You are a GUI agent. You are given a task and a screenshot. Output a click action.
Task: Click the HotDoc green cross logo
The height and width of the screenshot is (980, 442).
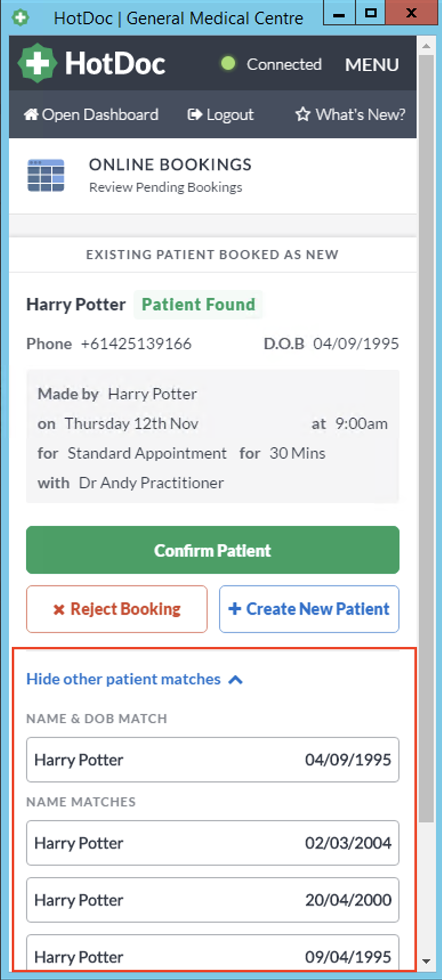(37, 63)
